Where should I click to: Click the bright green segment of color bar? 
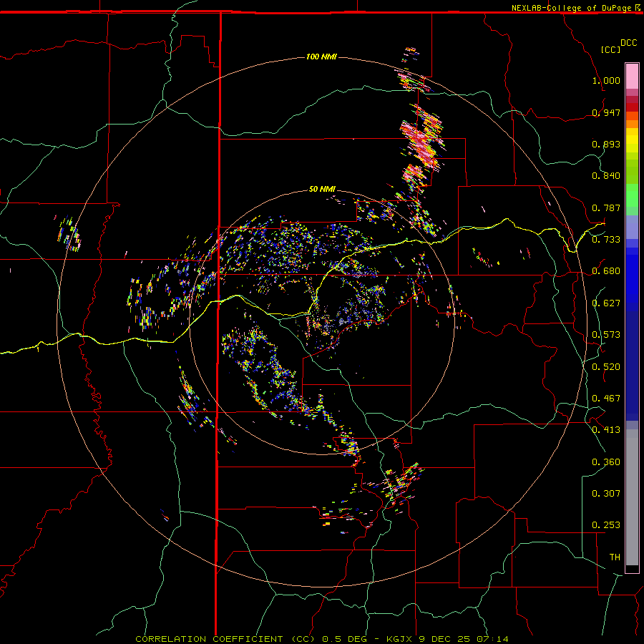632,195
